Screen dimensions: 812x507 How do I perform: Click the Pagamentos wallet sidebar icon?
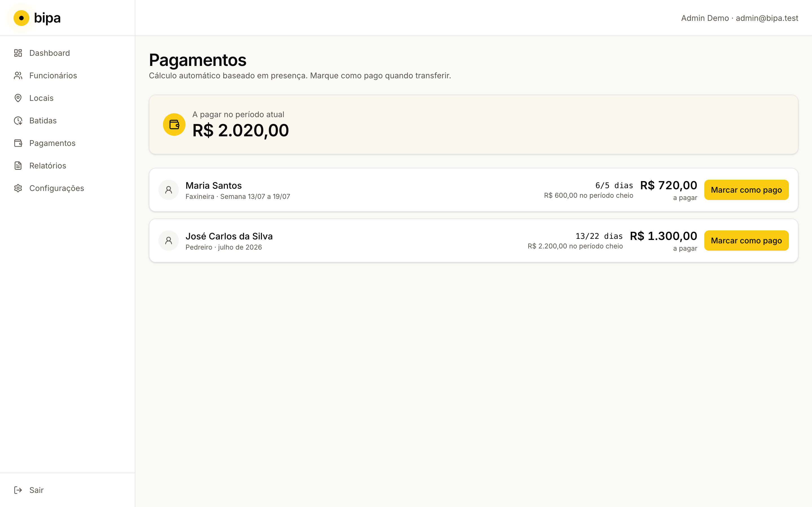coord(18,143)
